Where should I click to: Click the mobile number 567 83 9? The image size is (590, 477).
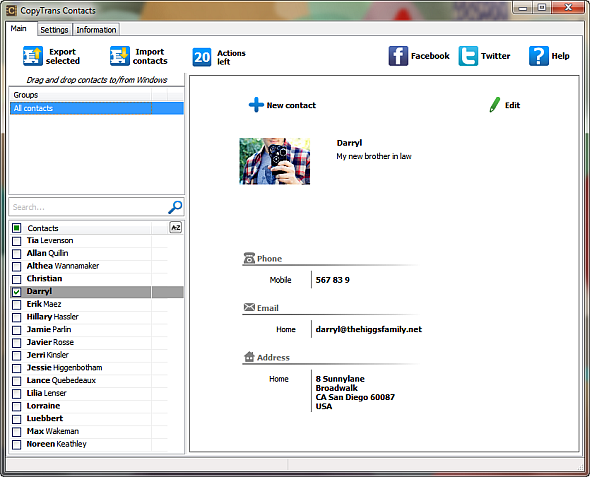333,280
